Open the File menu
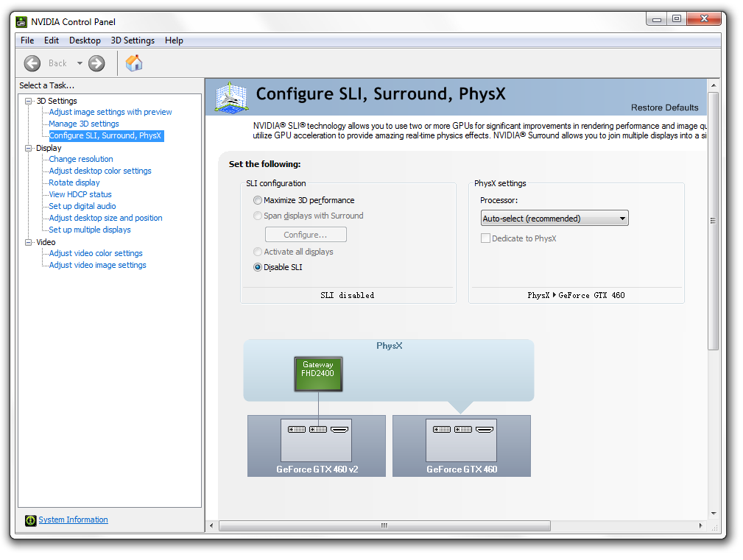 click(x=27, y=40)
